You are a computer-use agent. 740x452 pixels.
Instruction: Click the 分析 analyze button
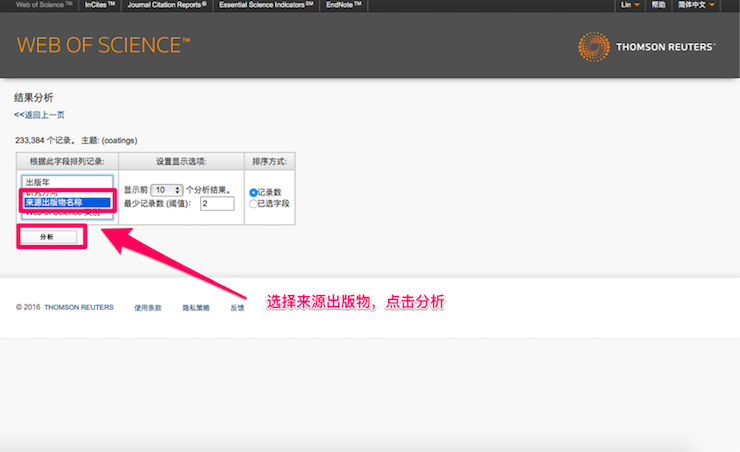click(47, 236)
